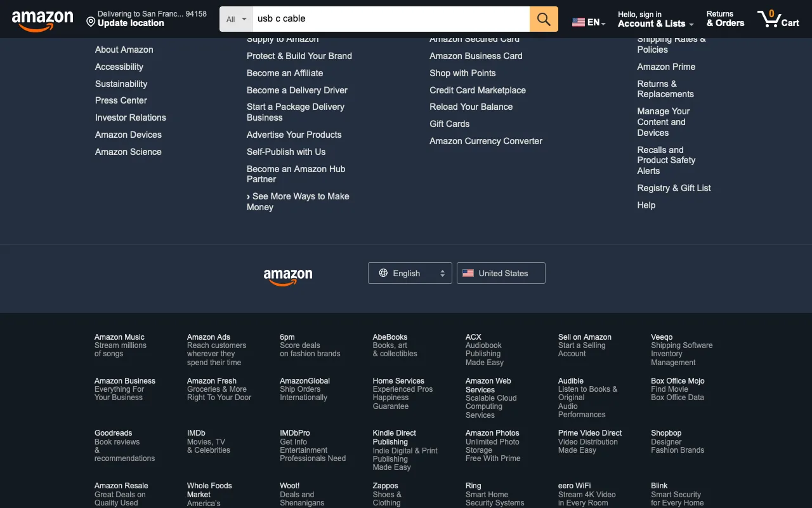Open Reload Your Balance link
Screen dimensions: 812x508
[471, 107]
